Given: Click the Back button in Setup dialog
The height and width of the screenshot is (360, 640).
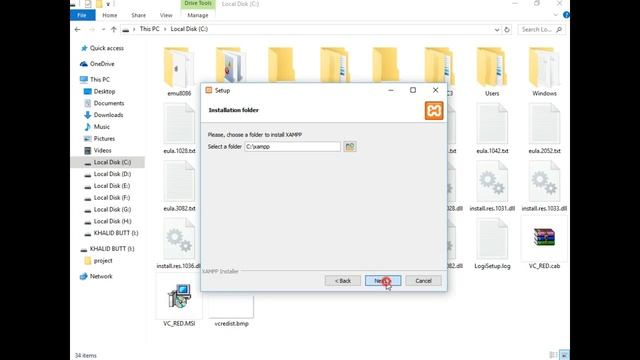Looking at the screenshot, I should coord(342,281).
